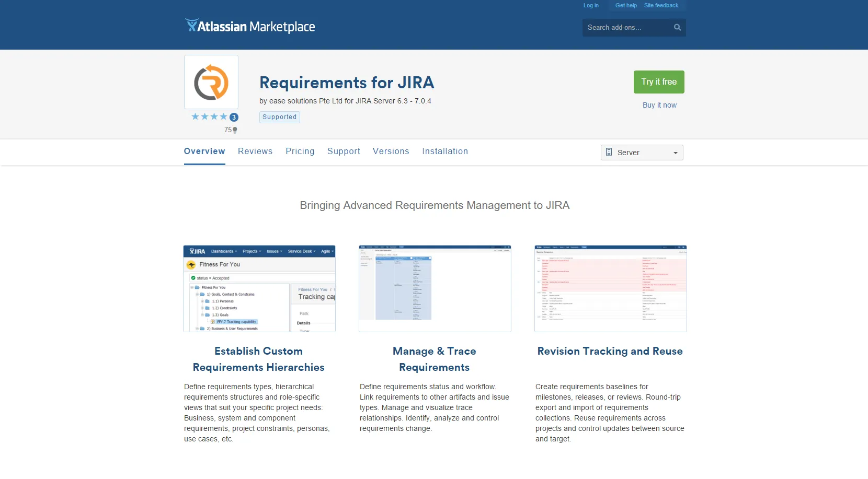Open the Server hosting dropdown
Viewport: 868px width, 479px height.
(642, 153)
